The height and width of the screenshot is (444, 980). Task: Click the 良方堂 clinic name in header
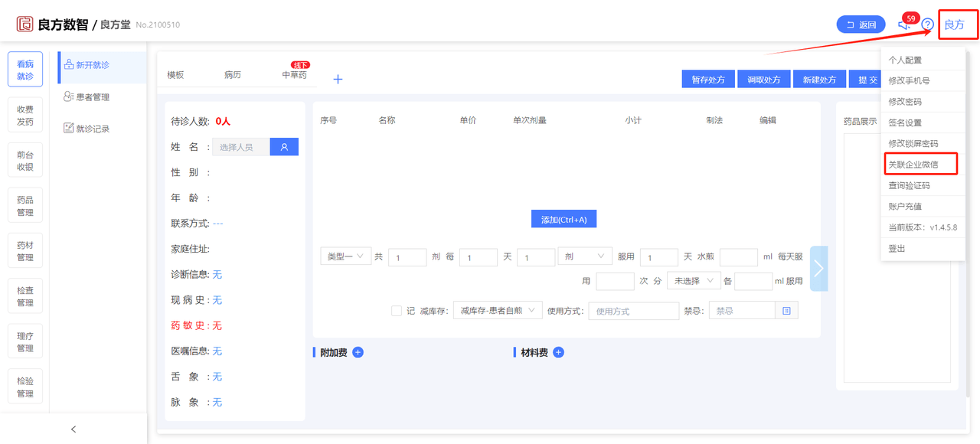[x=115, y=24]
